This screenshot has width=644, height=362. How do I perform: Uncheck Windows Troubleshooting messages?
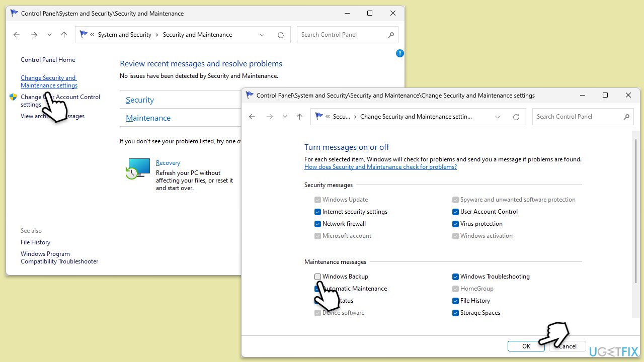455,277
